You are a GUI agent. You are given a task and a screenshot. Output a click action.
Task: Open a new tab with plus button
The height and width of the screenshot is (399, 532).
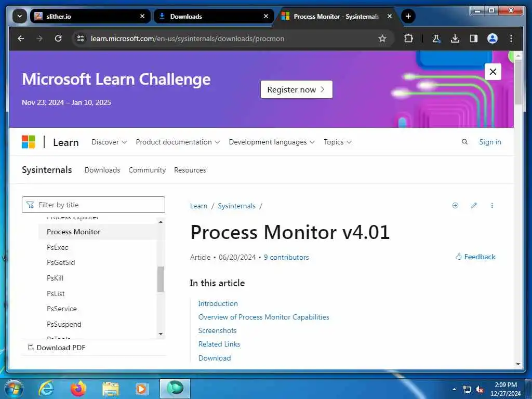[408, 16]
